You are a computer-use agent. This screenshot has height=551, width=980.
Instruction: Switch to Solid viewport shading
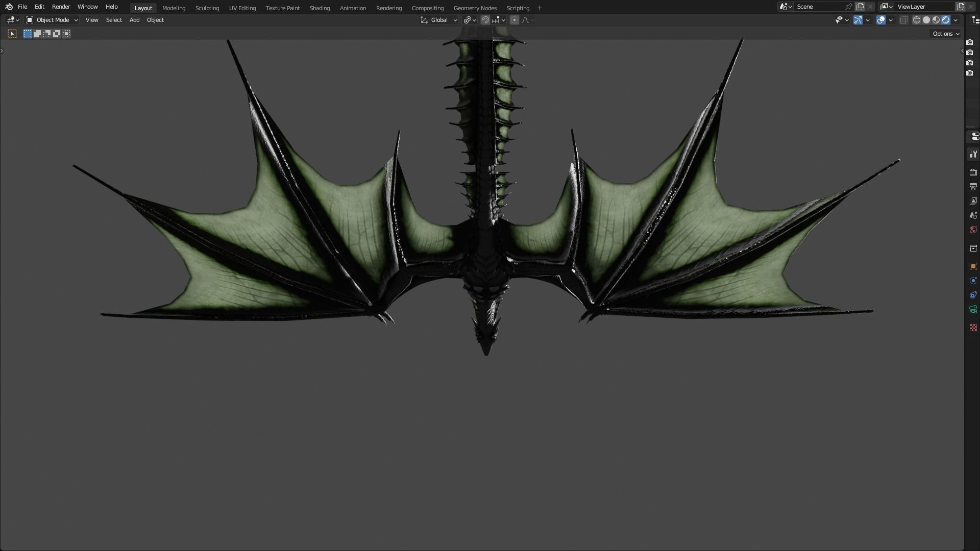click(926, 20)
